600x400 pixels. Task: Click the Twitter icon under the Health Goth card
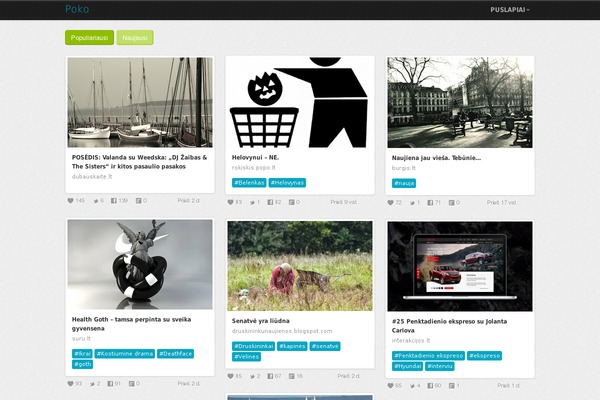pyautogui.click(x=92, y=384)
